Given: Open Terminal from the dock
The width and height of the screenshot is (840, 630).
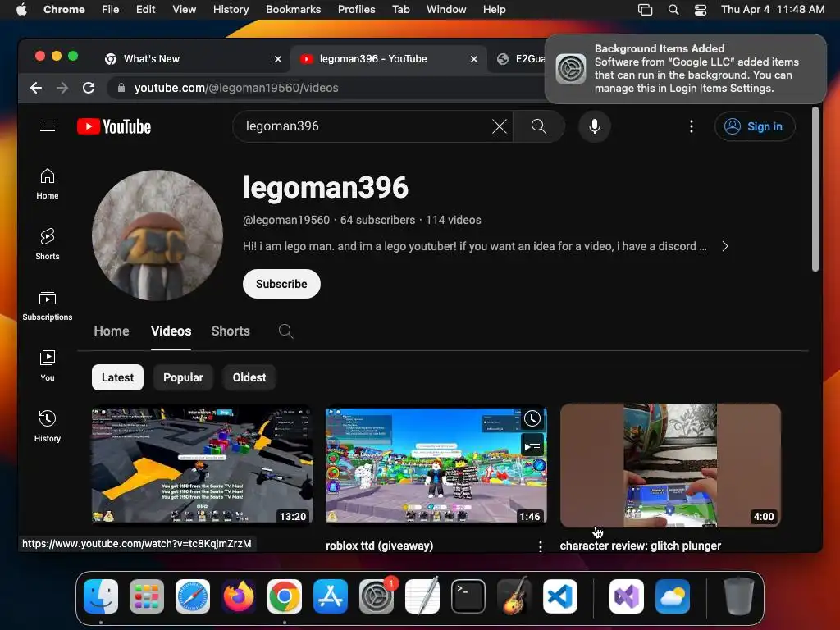Looking at the screenshot, I should pos(468,596).
